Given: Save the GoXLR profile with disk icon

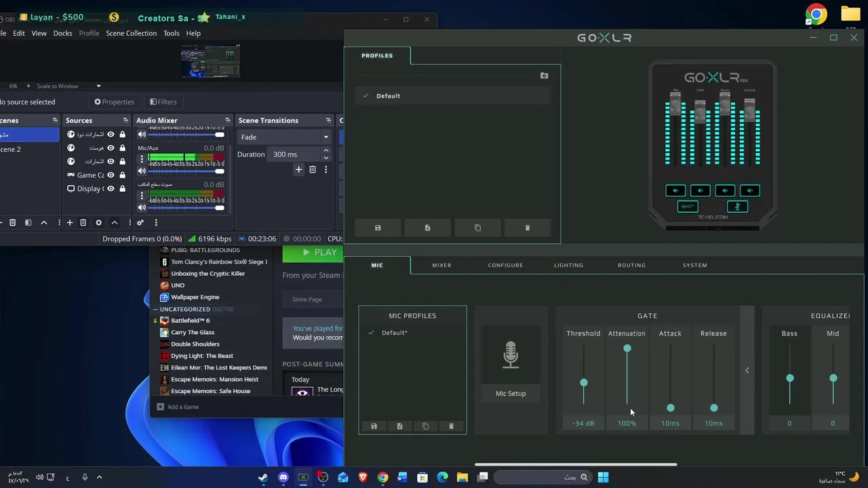Looking at the screenshot, I should pos(378,228).
